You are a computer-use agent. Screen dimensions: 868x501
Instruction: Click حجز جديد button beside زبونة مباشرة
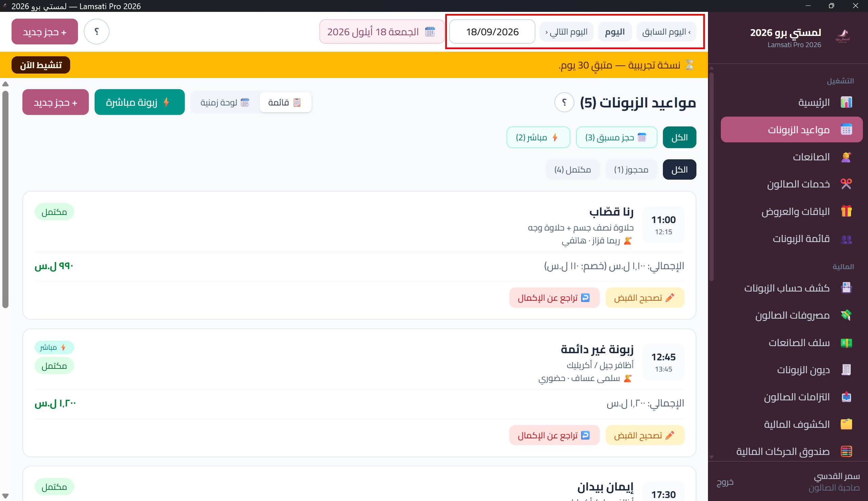[55, 102]
